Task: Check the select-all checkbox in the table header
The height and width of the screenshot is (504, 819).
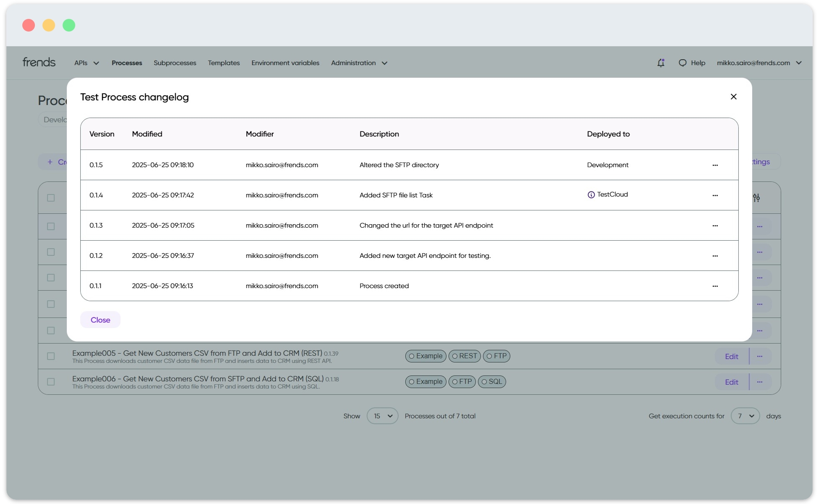Action: (51, 197)
